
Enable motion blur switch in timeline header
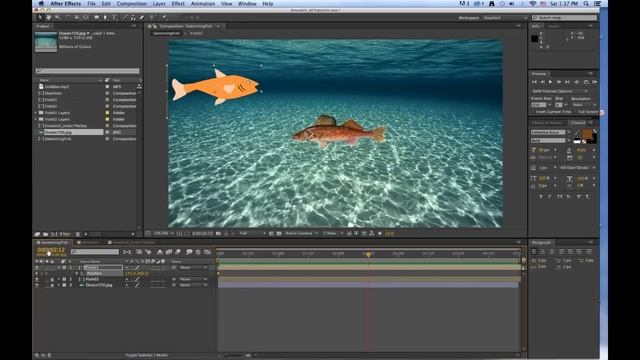pyautogui.click(x=178, y=252)
